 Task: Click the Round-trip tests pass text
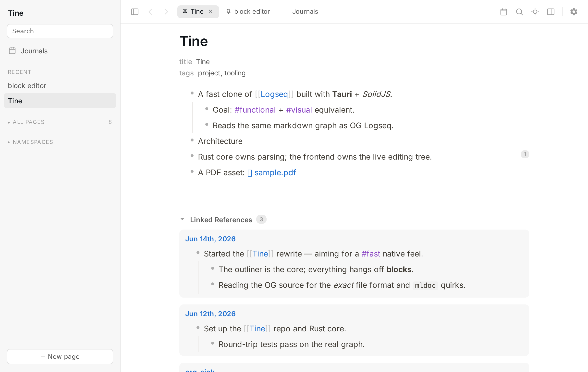(x=292, y=344)
